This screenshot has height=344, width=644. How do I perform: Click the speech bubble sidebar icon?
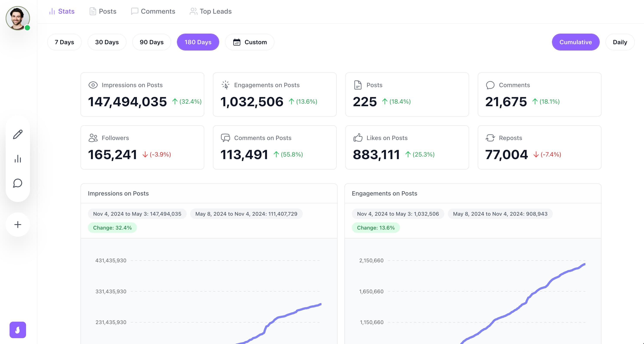pyautogui.click(x=18, y=183)
